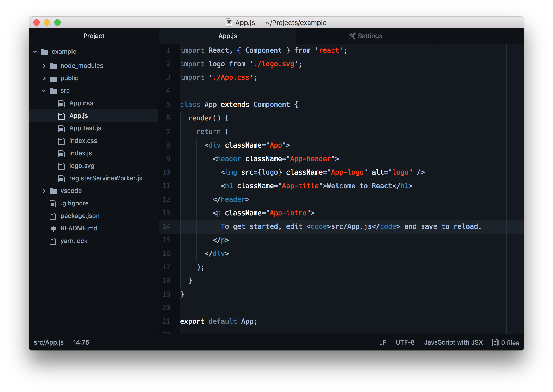
Task: Open registerServiceWorker.js in the tree
Action: [106, 178]
